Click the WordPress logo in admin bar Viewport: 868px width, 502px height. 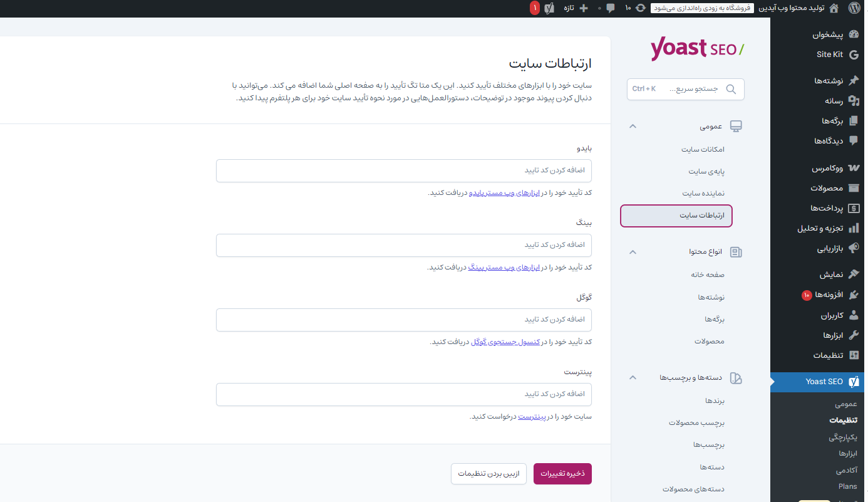click(x=855, y=8)
